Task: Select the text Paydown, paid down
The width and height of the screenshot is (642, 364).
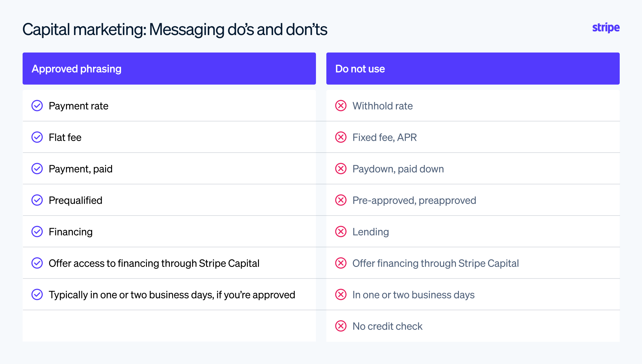Action: pos(398,169)
